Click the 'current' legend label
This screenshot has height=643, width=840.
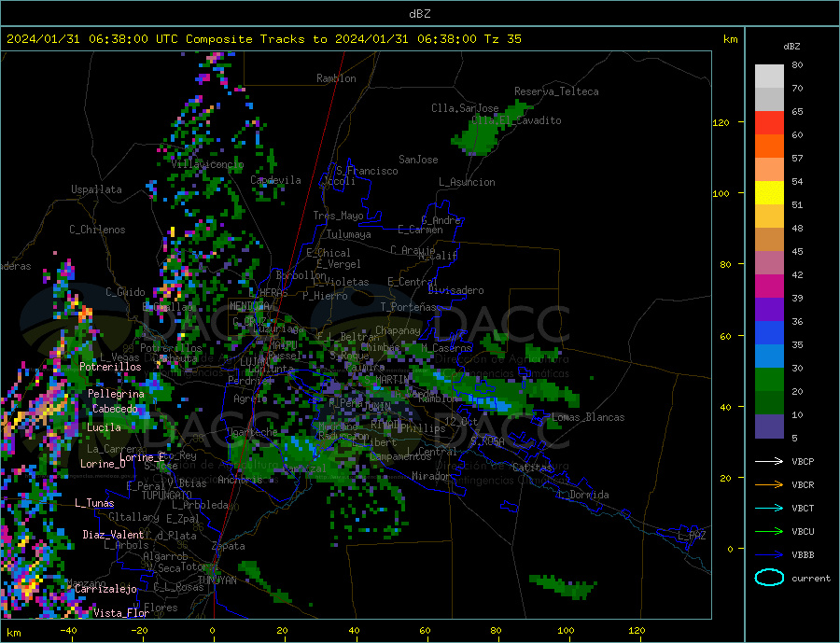(811, 579)
